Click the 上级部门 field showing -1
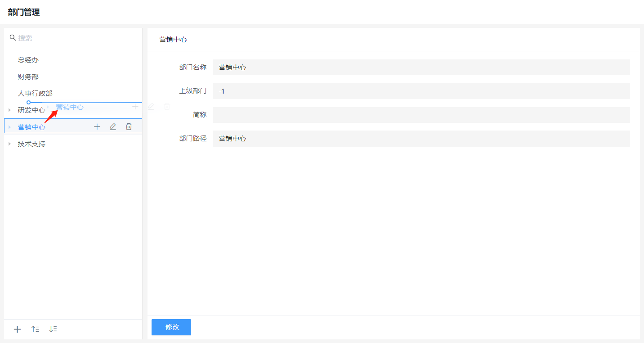Screen dimensions: 644x343 click(421, 91)
